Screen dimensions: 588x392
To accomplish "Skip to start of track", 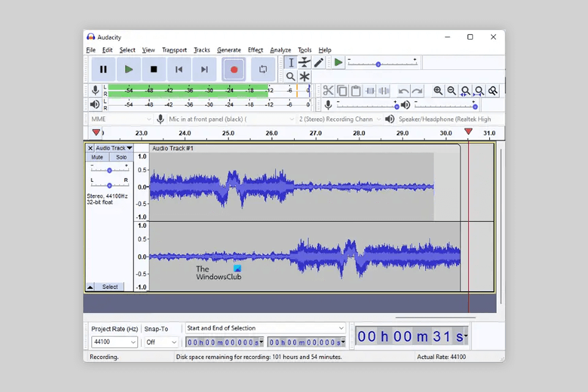I will [x=179, y=69].
